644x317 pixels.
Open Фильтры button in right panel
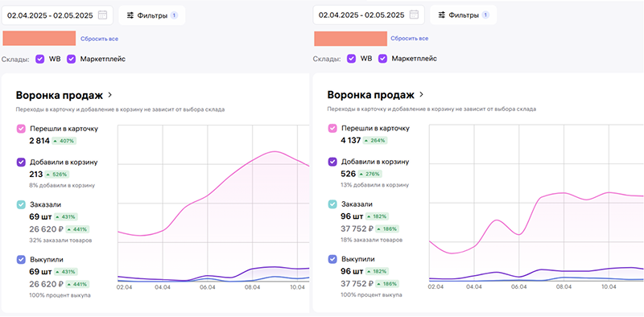coord(464,14)
